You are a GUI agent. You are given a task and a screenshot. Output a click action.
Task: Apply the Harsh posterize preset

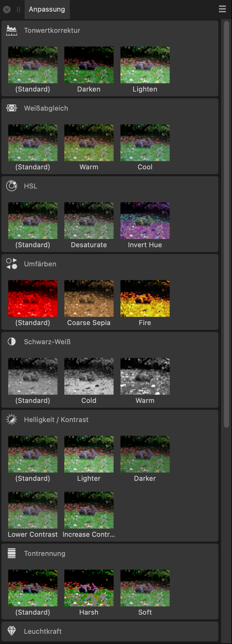[89, 588]
